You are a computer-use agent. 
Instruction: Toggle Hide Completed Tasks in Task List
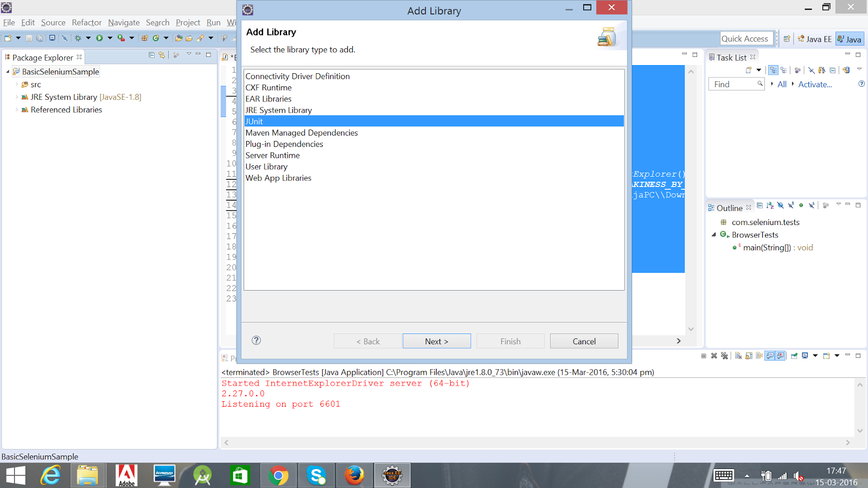click(x=812, y=70)
